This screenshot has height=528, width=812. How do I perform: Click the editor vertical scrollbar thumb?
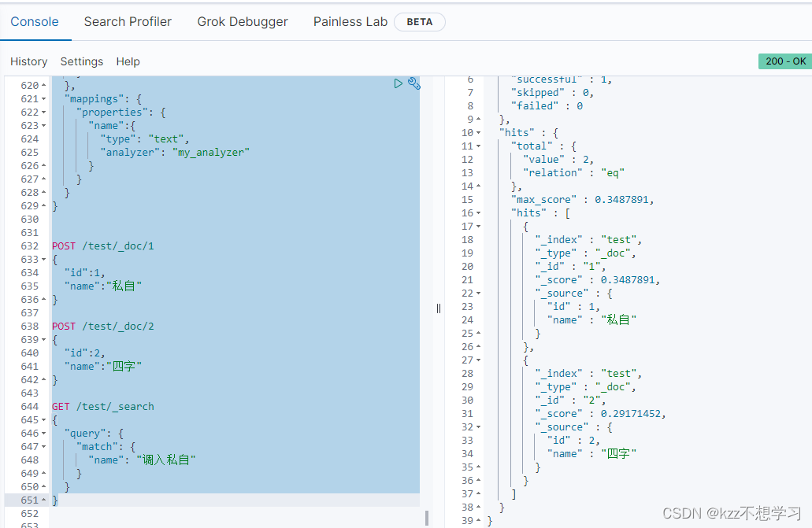click(x=427, y=519)
